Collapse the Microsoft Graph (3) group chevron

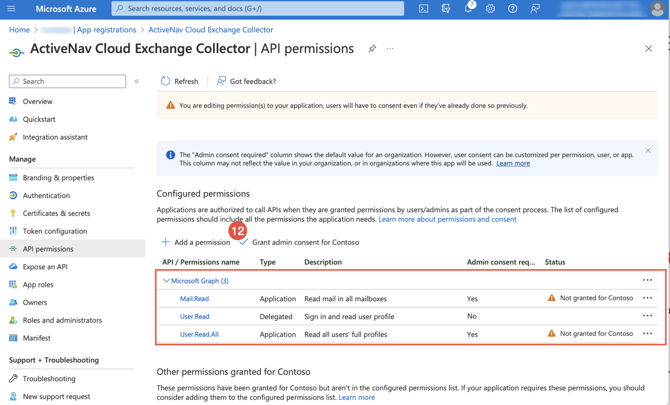166,281
